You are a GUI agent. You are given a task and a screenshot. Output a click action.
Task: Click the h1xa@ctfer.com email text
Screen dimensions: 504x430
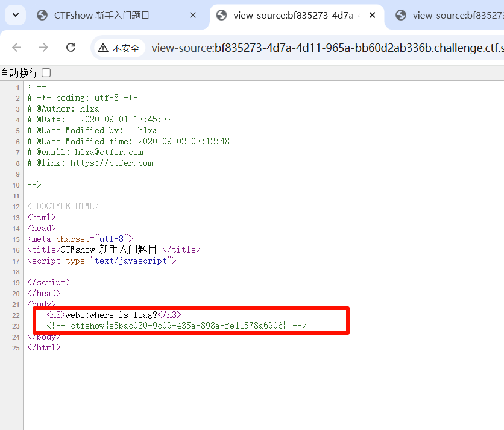109,152
